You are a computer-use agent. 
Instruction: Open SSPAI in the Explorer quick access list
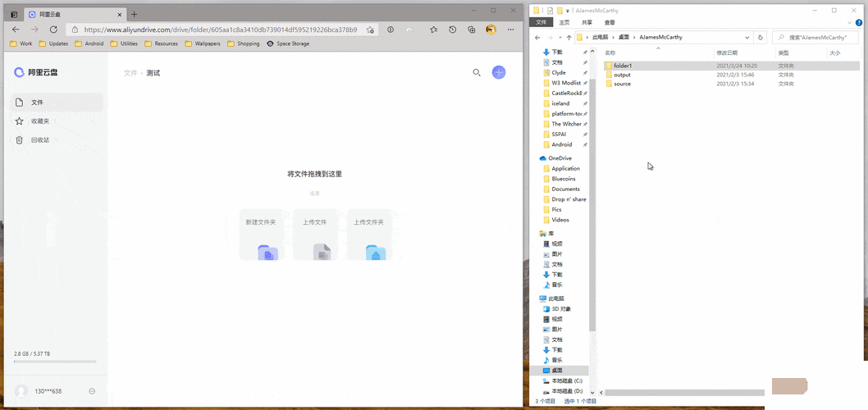pos(559,134)
